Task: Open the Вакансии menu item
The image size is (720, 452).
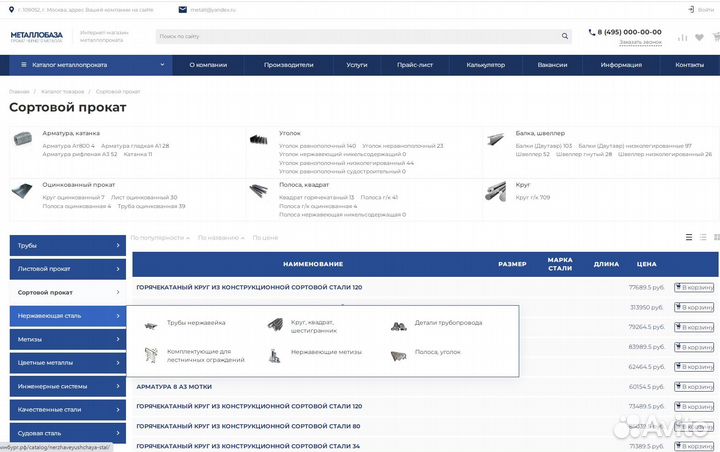Action: point(552,65)
